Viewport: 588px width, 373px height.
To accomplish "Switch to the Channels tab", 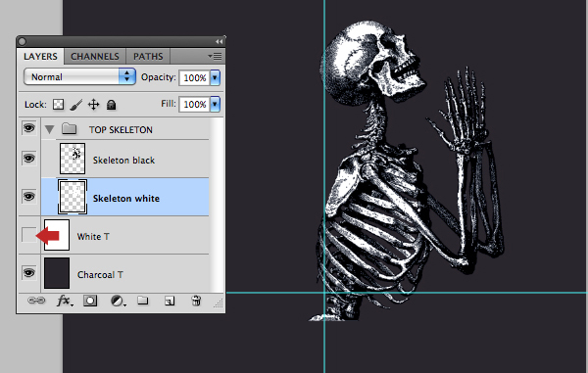I will click(95, 57).
